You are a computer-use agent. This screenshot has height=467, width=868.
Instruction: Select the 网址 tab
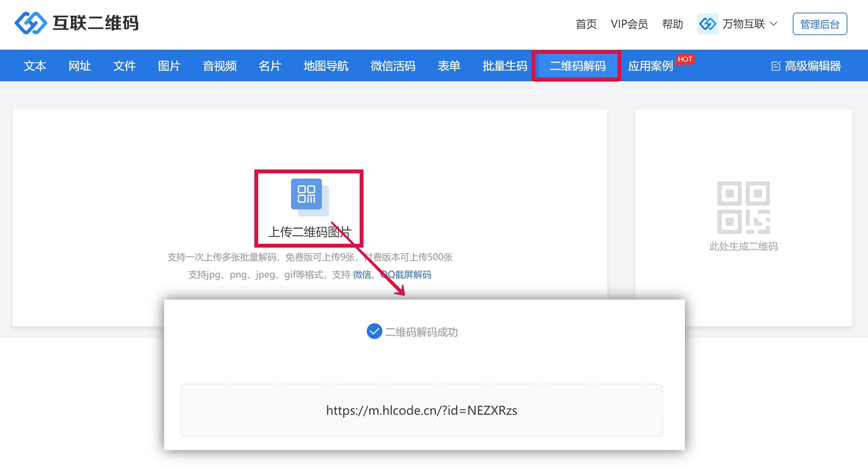point(80,66)
